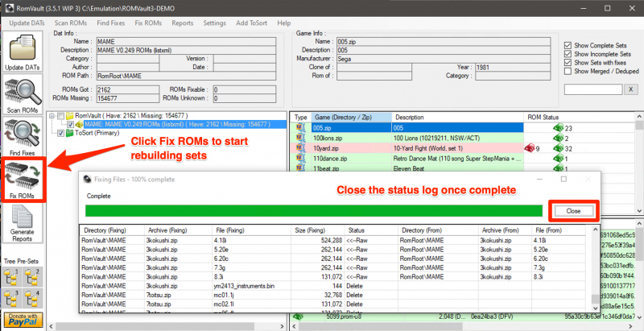Click the RomVault root folder icon
The width and height of the screenshot is (644, 331).
click(x=70, y=116)
